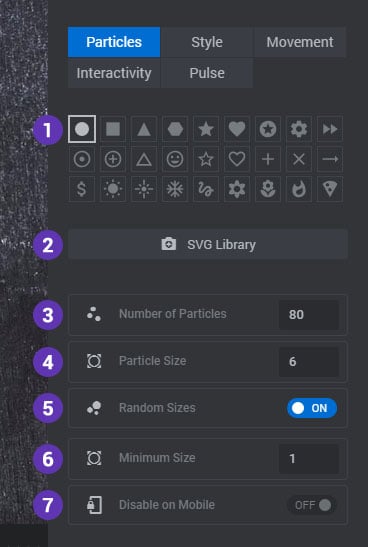Turn off the Random Sizes toggle
The height and width of the screenshot is (547, 368).
[x=312, y=408]
